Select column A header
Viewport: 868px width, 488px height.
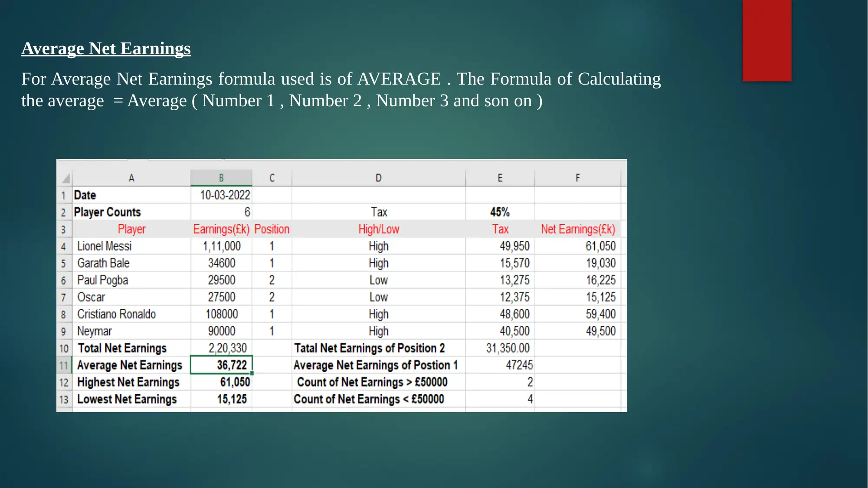pos(131,178)
